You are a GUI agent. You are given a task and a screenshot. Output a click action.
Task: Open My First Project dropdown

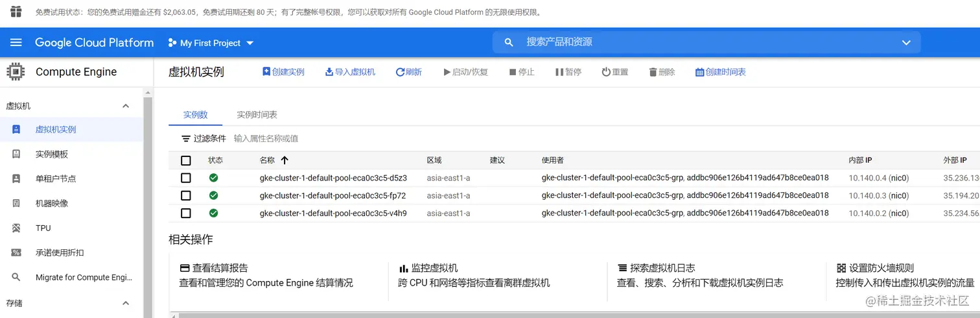pos(210,43)
